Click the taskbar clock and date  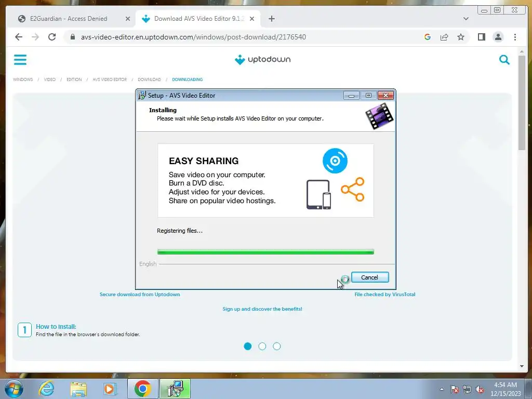[506, 389]
